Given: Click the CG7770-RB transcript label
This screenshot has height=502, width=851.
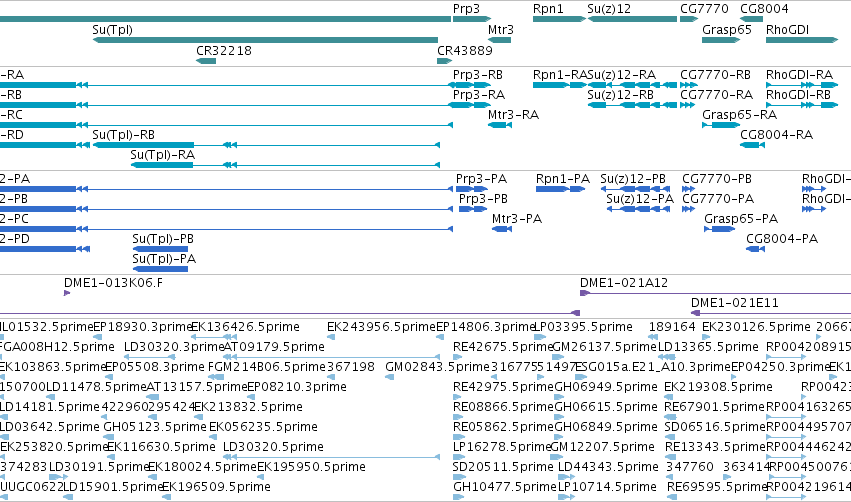Looking at the screenshot, I should pos(715,75).
